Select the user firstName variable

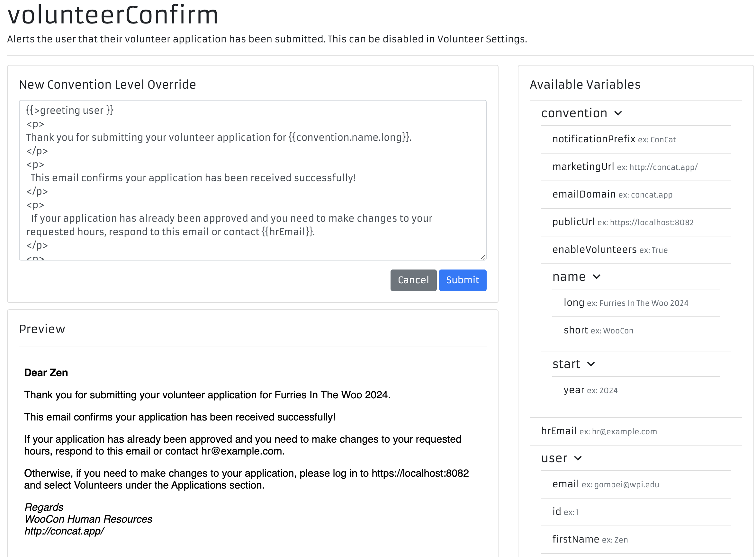point(576,539)
